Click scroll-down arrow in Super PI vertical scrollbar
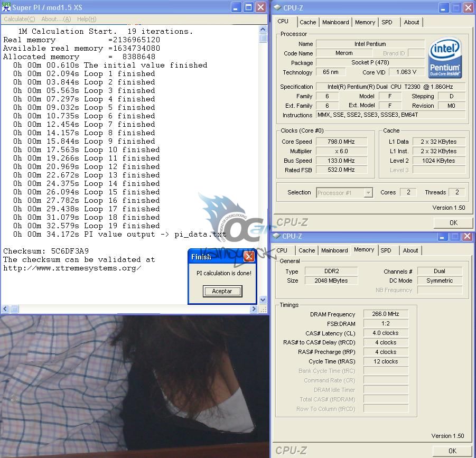 point(263,300)
